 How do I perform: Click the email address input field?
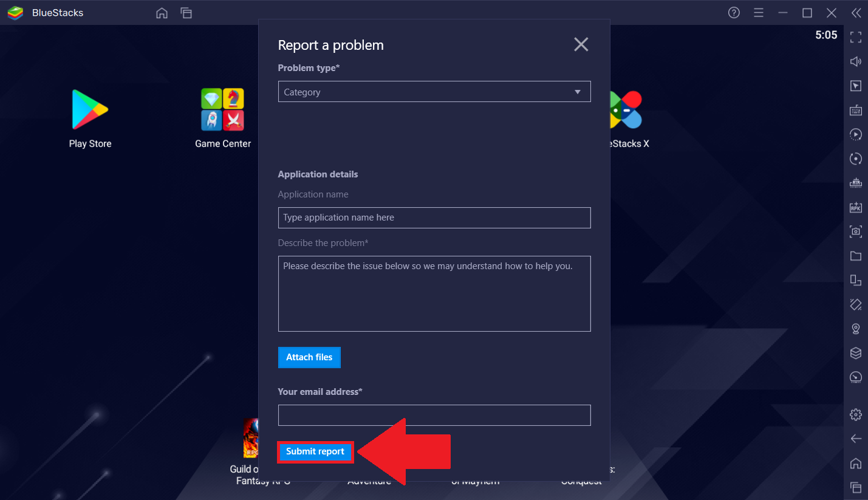coord(434,415)
